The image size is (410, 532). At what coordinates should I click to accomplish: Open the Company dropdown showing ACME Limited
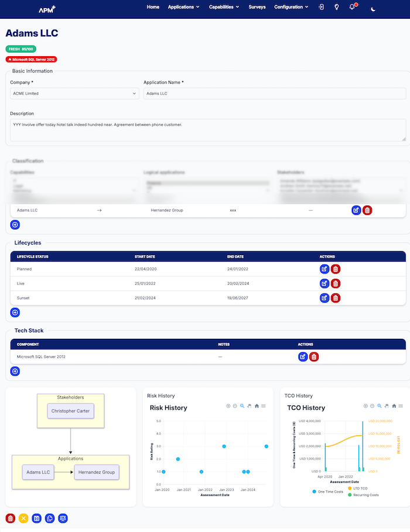(74, 94)
